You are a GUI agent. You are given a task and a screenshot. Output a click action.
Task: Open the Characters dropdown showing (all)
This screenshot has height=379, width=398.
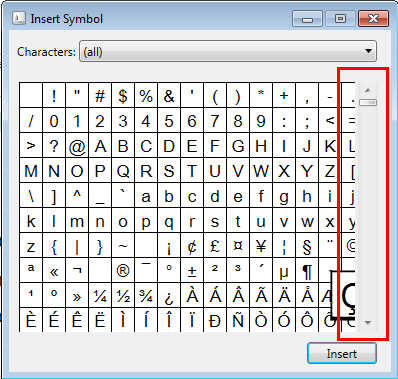(228, 51)
